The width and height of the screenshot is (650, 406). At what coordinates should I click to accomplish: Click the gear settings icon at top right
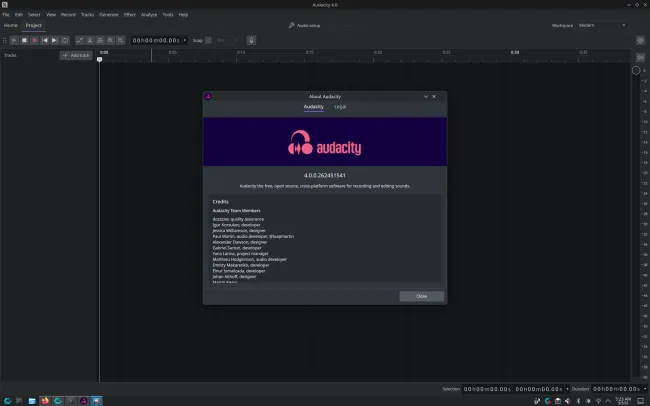coord(640,40)
